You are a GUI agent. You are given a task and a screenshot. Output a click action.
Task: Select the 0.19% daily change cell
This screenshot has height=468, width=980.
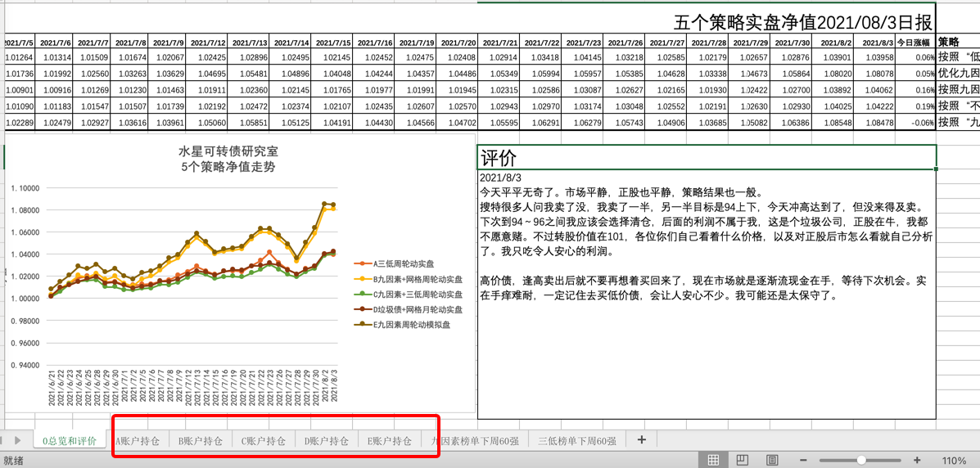915,106
